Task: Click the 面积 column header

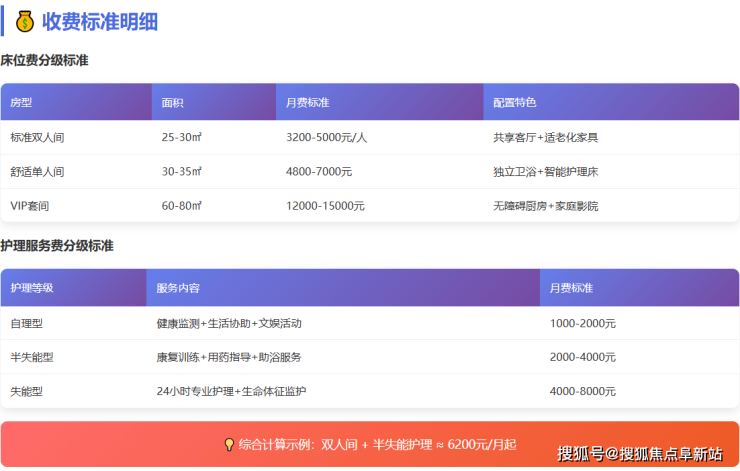Action: pyautogui.click(x=172, y=103)
